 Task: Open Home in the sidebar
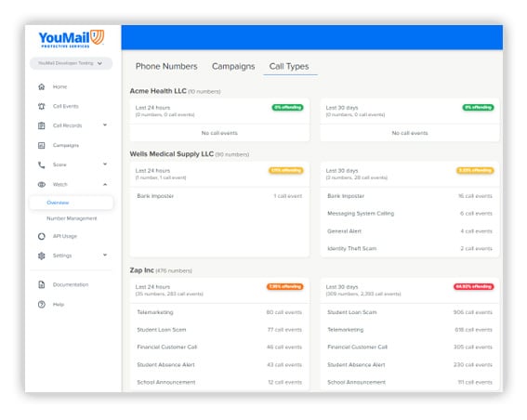coord(59,86)
